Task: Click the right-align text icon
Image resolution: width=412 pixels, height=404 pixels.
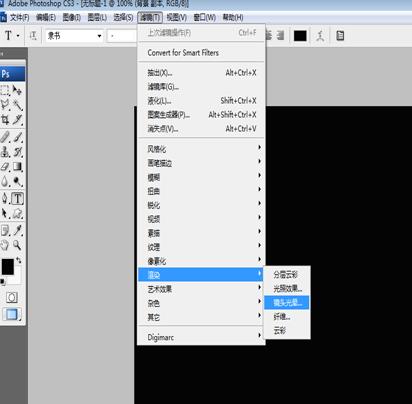Action: click(x=281, y=36)
